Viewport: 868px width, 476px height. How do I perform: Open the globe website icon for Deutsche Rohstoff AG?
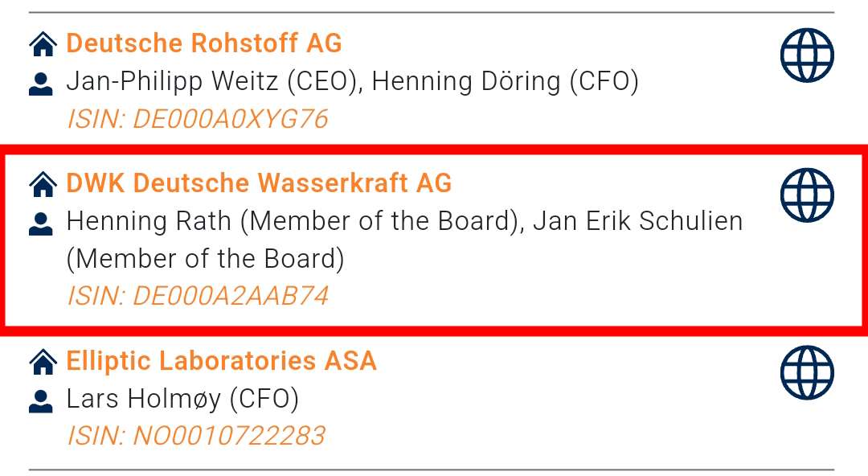pyautogui.click(x=807, y=54)
